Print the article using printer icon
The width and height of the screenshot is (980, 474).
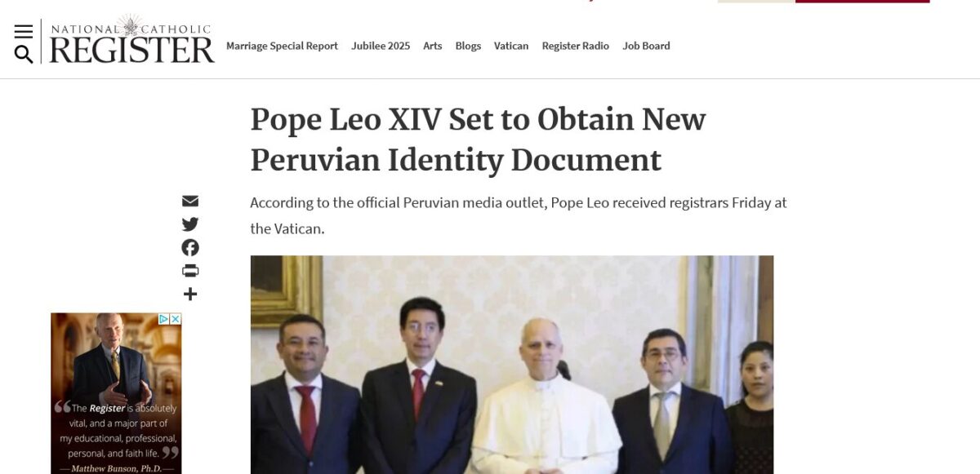(x=190, y=271)
